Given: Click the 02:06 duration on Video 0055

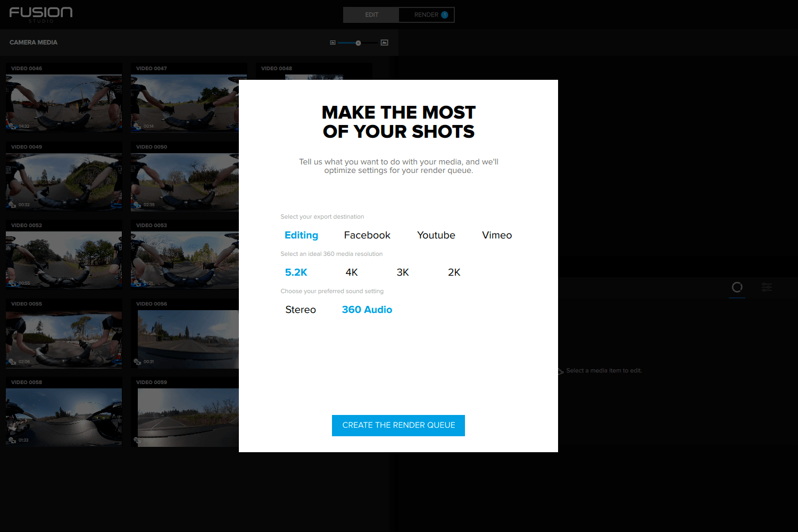Looking at the screenshot, I should (24, 361).
